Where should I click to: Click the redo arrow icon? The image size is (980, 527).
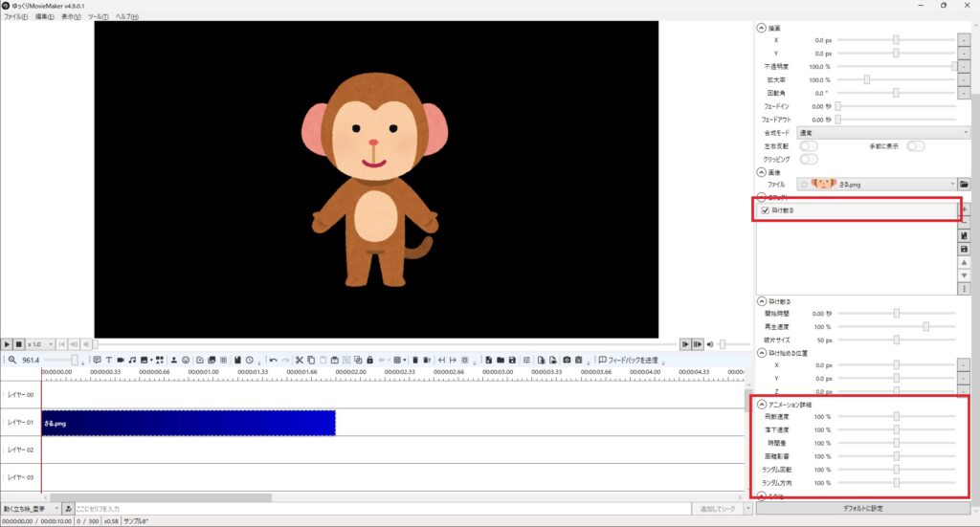[285, 360]
